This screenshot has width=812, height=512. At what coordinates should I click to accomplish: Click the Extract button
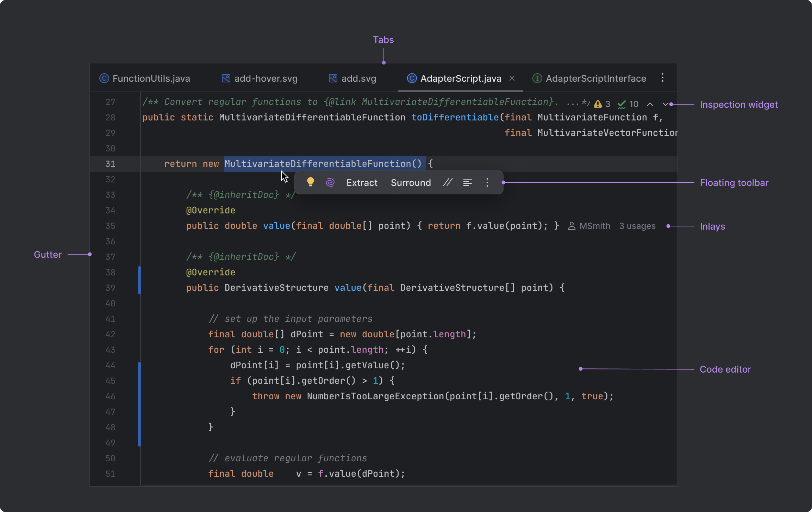tap(362, 182)
